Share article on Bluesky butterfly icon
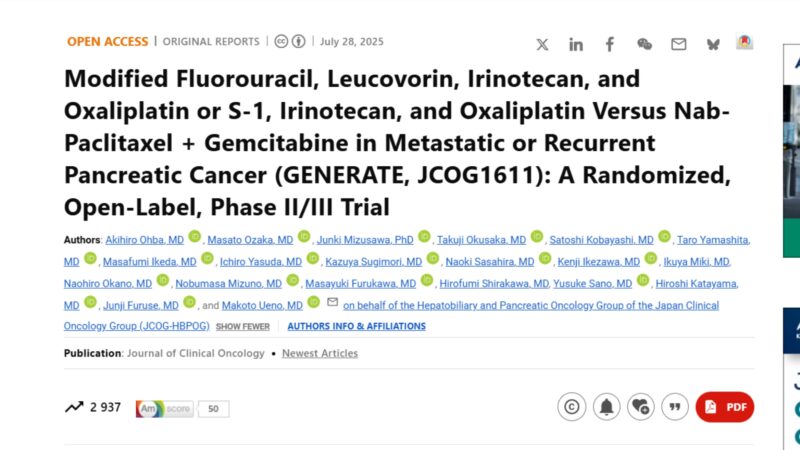 (x=713, y=45)
